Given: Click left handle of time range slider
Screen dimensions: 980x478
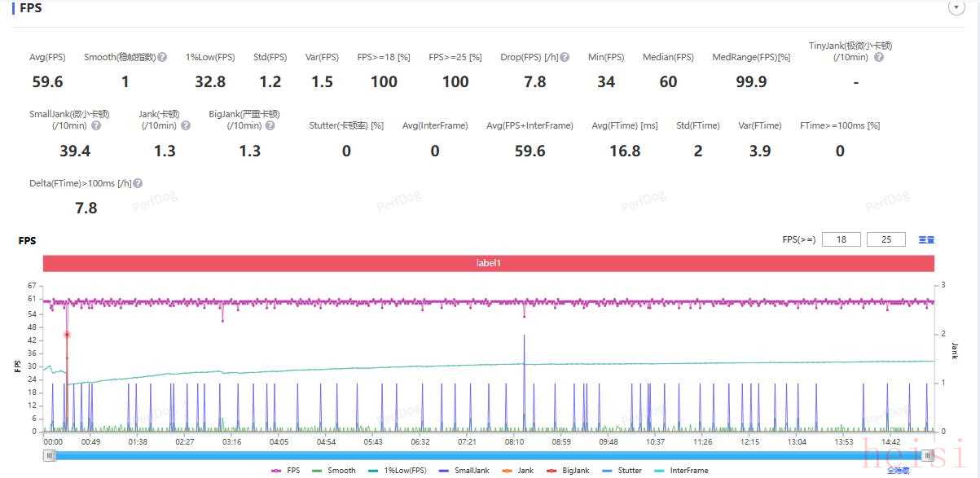Looking at the screenshot, I should (x=51, y=456).
